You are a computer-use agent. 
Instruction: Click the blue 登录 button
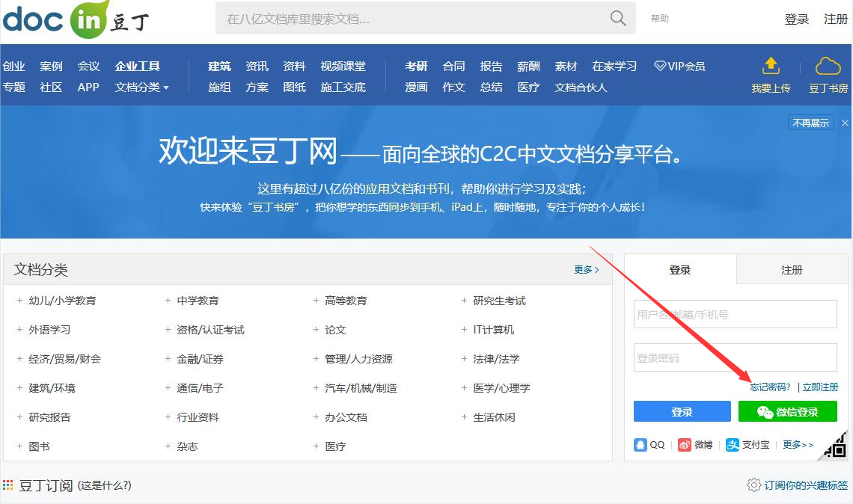click(682, 411)
